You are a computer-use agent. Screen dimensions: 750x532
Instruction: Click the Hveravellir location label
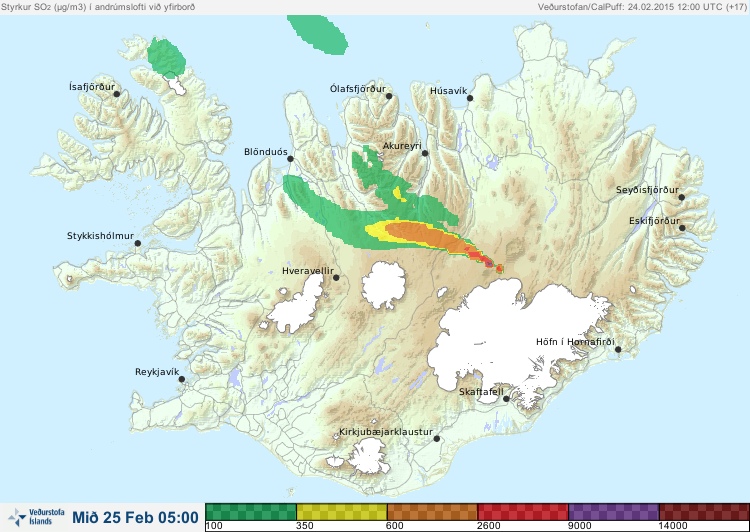[308, 271]
